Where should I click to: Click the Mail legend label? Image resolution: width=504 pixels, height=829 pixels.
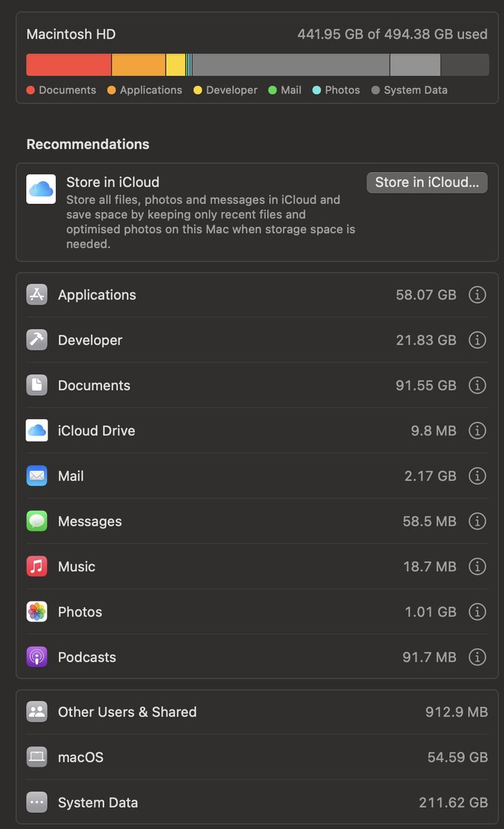coord(291,90)
